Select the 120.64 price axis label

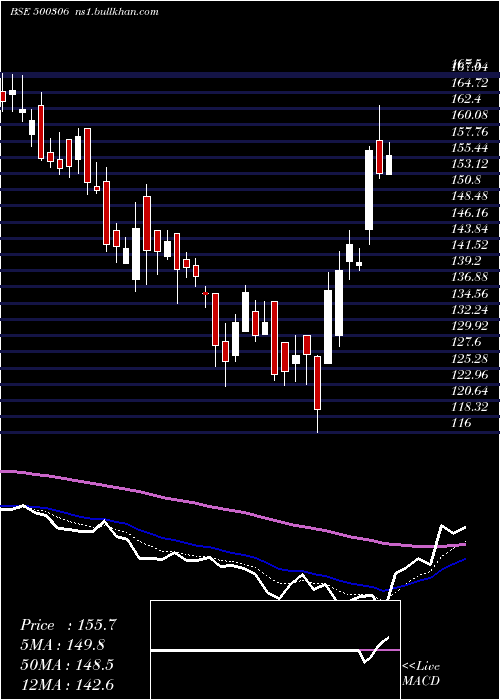pyautogui.click(x=470, y=391)
